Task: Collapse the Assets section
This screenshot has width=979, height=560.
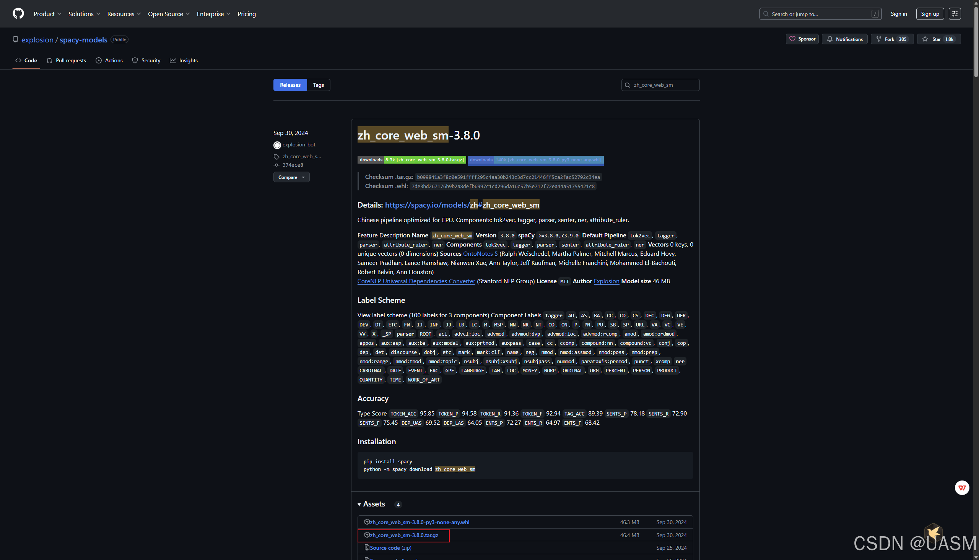Action: pos(359,504)
